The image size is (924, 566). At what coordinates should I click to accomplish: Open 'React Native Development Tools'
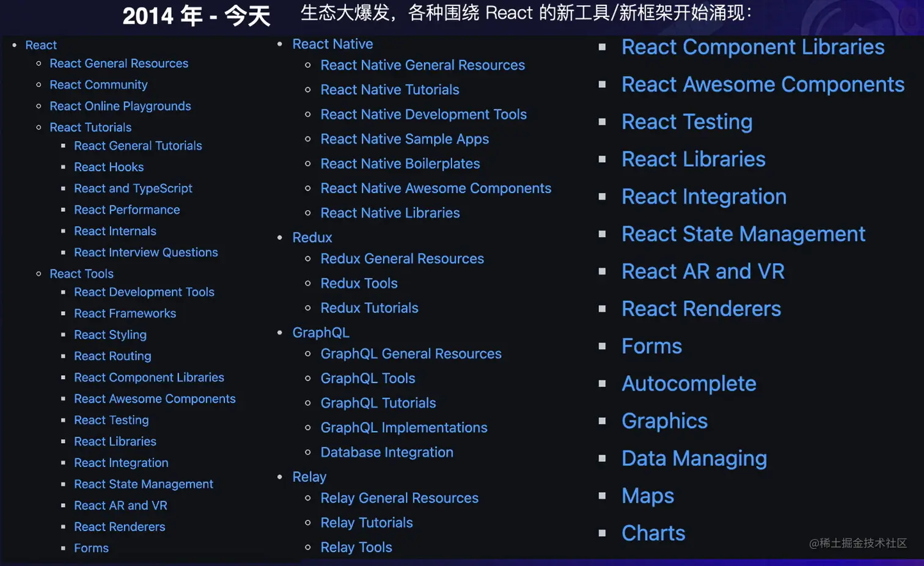pyautogui.click(x=423, y=114)
